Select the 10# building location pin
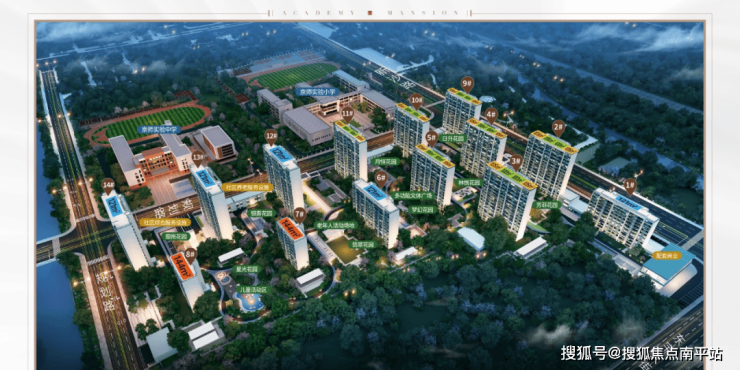Viewport: 740px width, 370px height. pyautogui.click(x=416, y=101)
